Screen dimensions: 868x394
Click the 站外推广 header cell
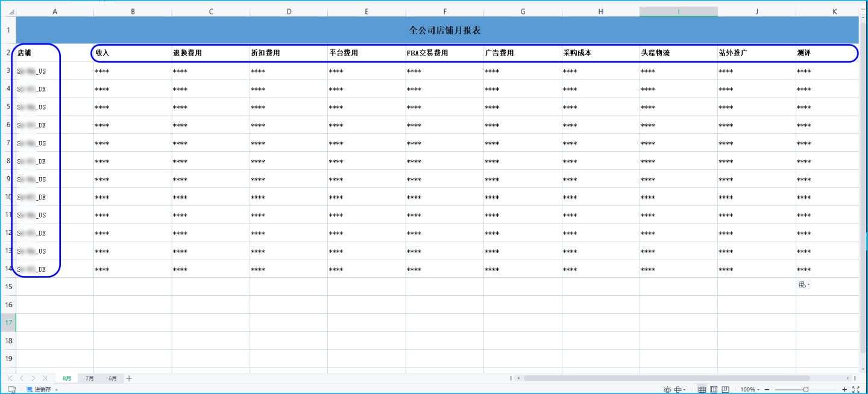pos(756,53)
